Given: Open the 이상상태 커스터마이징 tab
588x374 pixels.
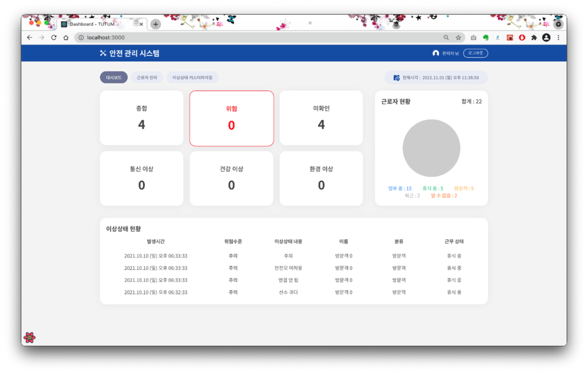Looking at the screenshot, I should (192, 78).
